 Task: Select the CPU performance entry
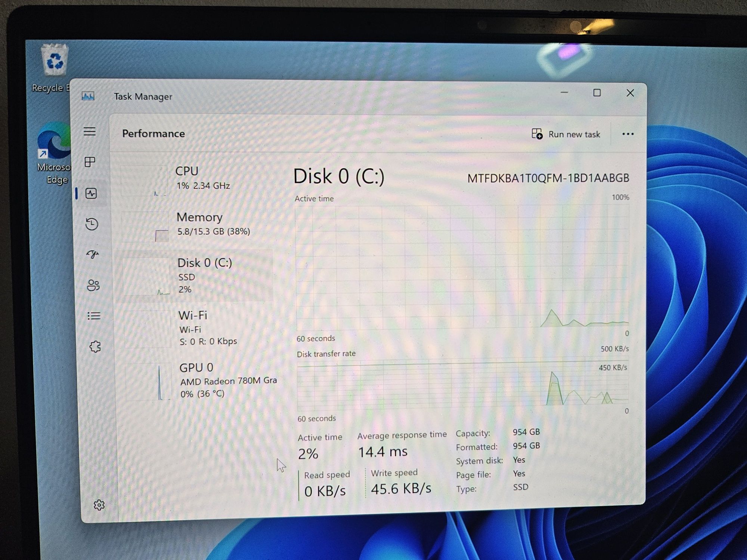point(195,180)
